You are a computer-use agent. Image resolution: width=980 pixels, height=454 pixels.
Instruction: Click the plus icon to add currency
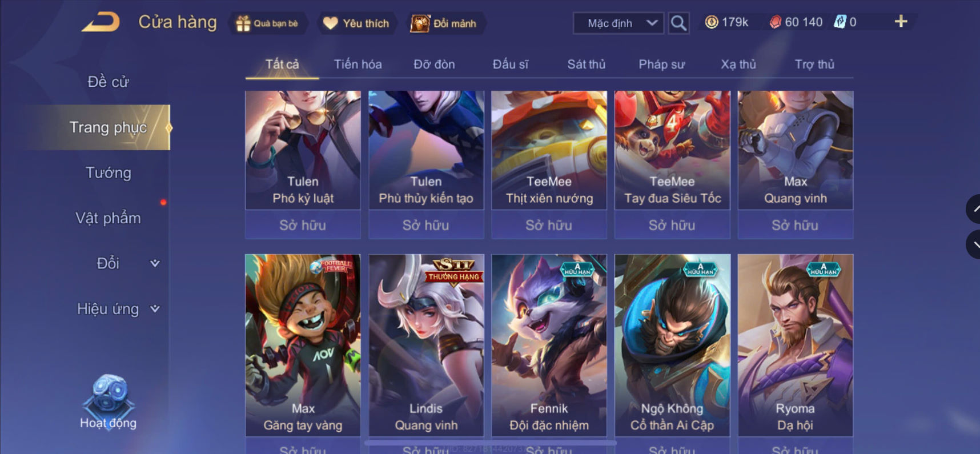[901, 22]
